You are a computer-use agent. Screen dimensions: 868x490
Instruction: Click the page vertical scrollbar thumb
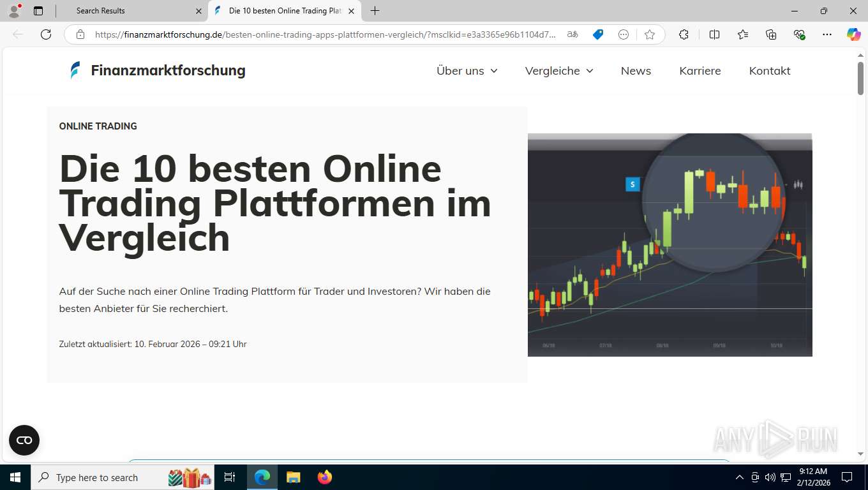(x=860, y=78)
